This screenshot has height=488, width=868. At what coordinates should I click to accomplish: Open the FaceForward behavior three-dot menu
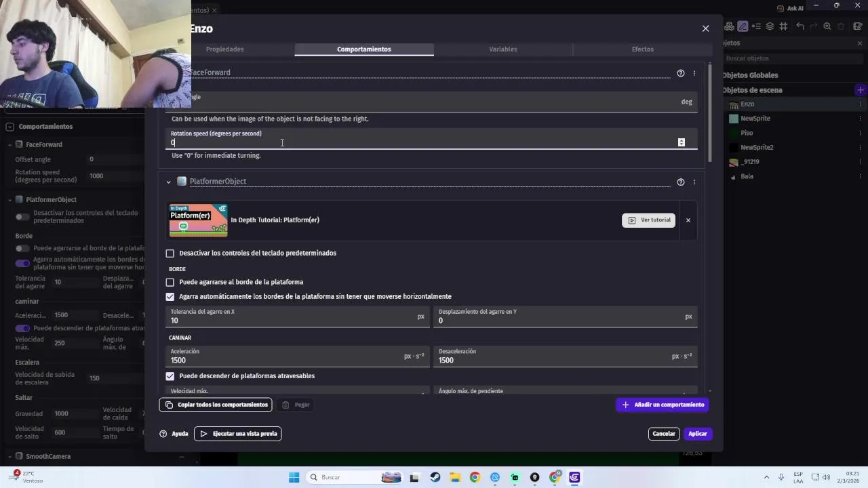[694, 73]
